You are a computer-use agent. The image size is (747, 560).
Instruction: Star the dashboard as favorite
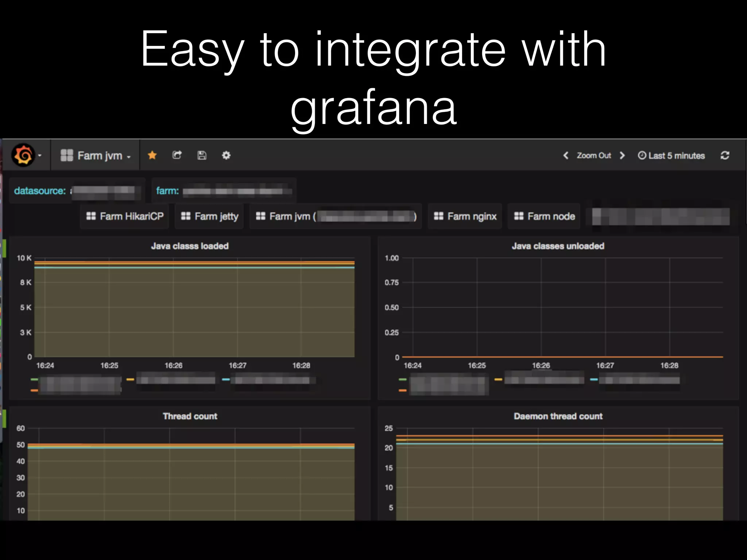point(152,155)
